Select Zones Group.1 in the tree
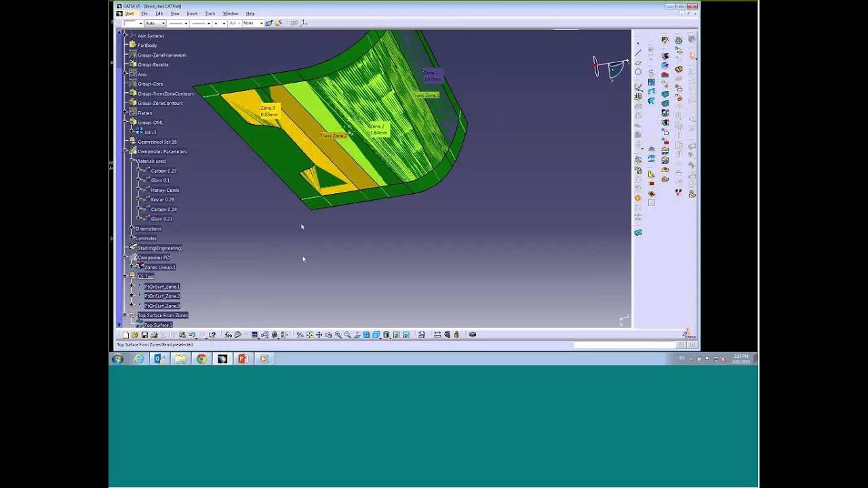 click(x=160, y=267)
